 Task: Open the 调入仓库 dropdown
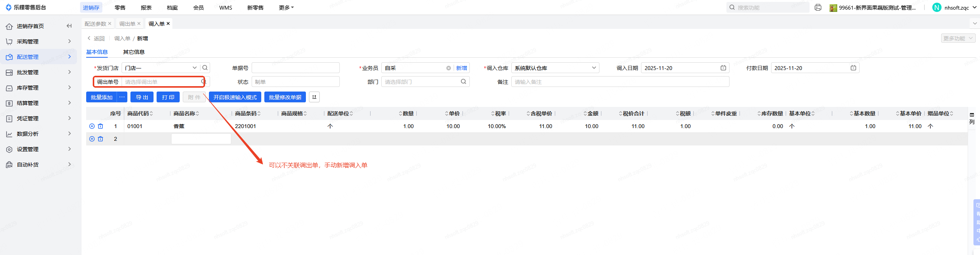594,68
